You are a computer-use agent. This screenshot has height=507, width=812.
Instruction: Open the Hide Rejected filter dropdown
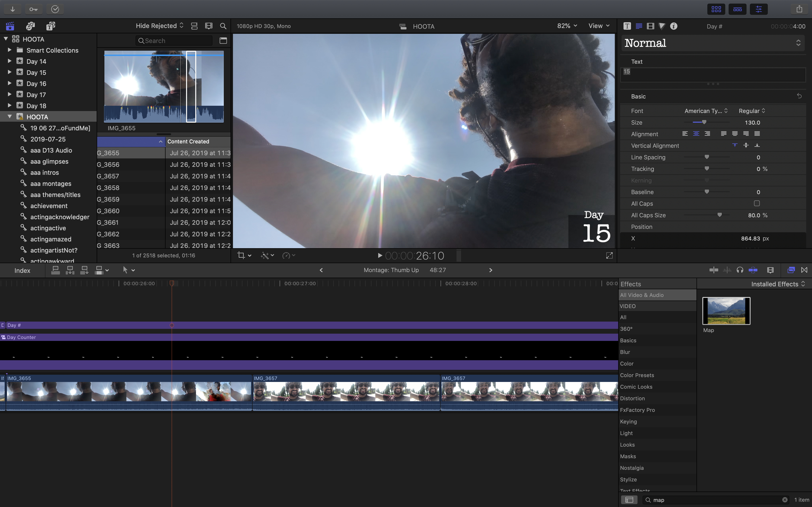159,26
